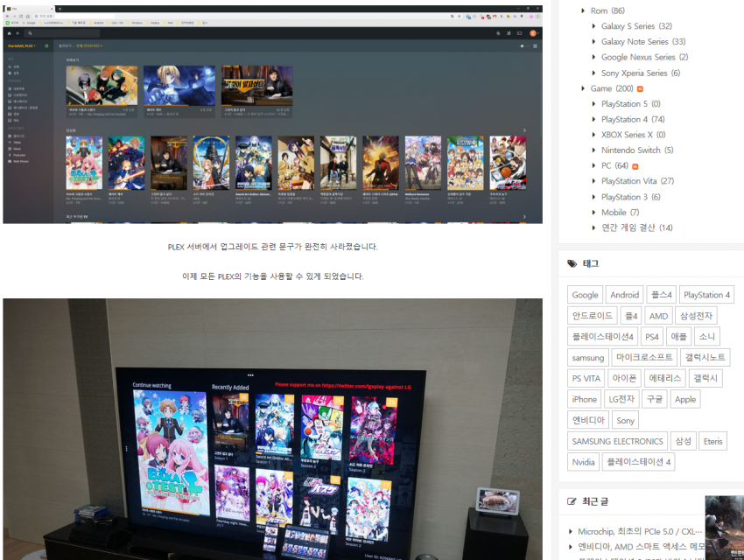Open the Sony Xperia Series category

[x=641, y=73]
